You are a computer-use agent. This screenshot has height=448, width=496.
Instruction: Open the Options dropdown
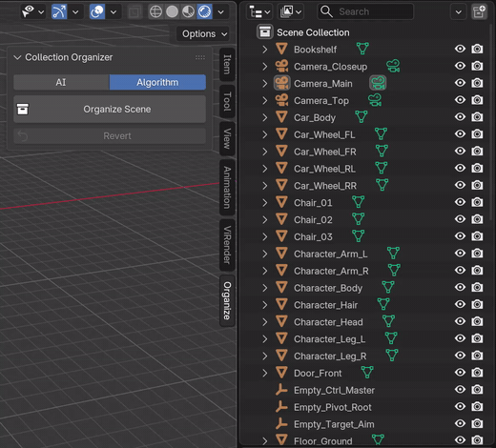tap(204, 34)
